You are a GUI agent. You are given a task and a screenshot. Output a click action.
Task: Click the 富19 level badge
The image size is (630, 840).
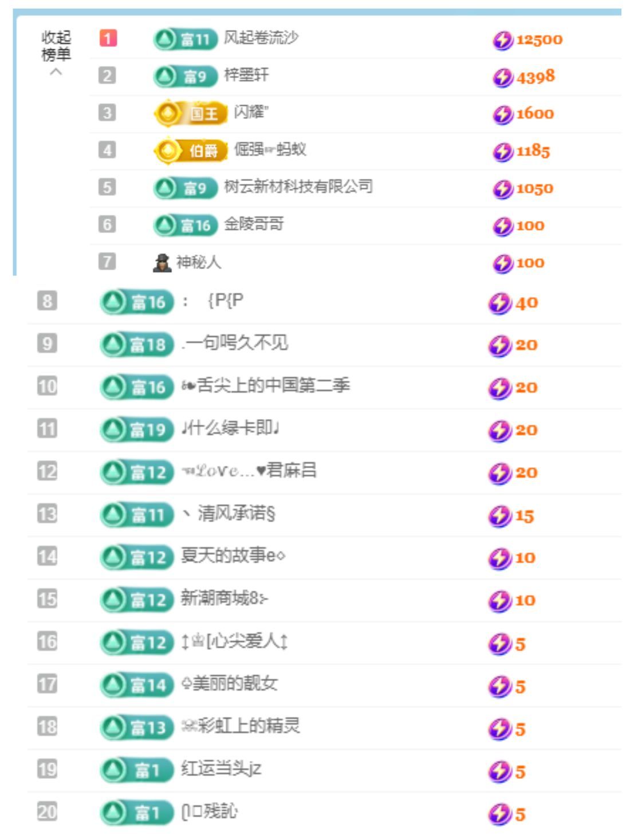(x=137, y=429)
